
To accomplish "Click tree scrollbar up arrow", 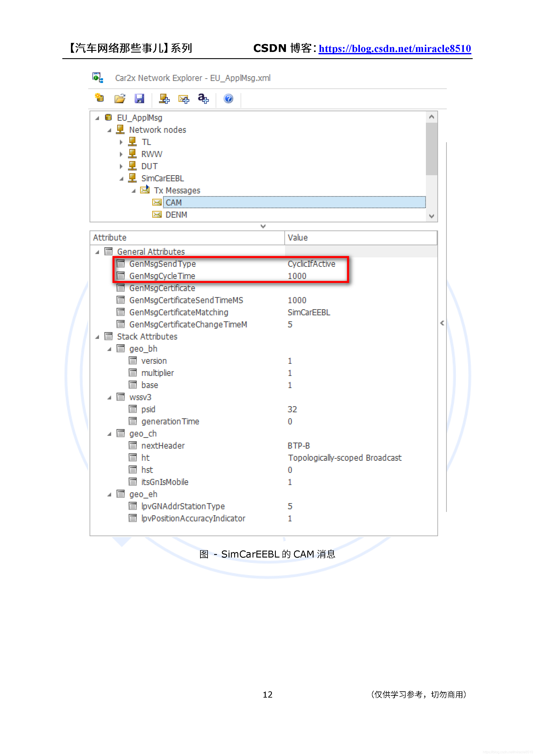I will coord(431,117).
